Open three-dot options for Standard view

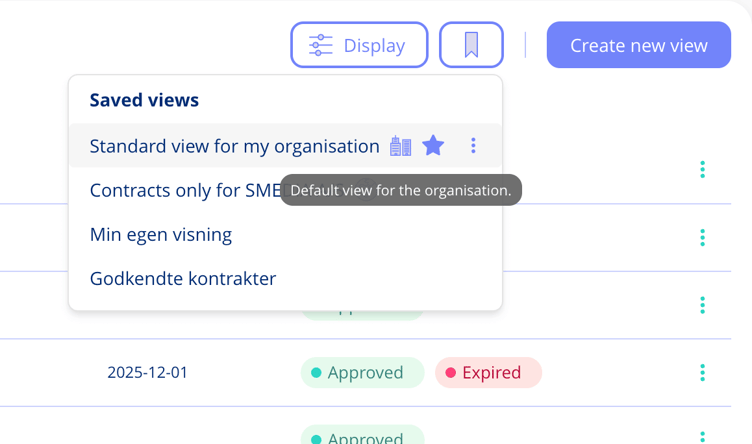(473, 146)
